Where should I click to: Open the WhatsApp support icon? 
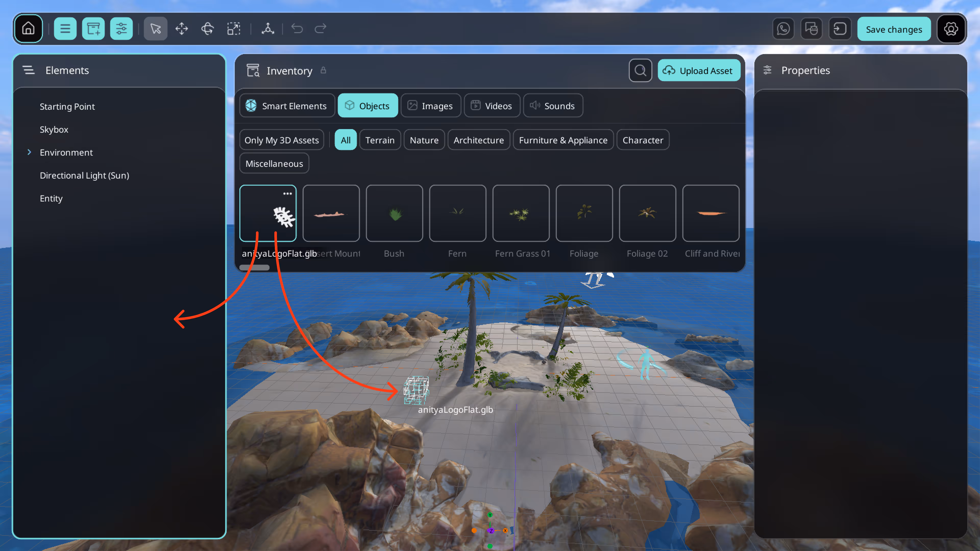(783, 29)
